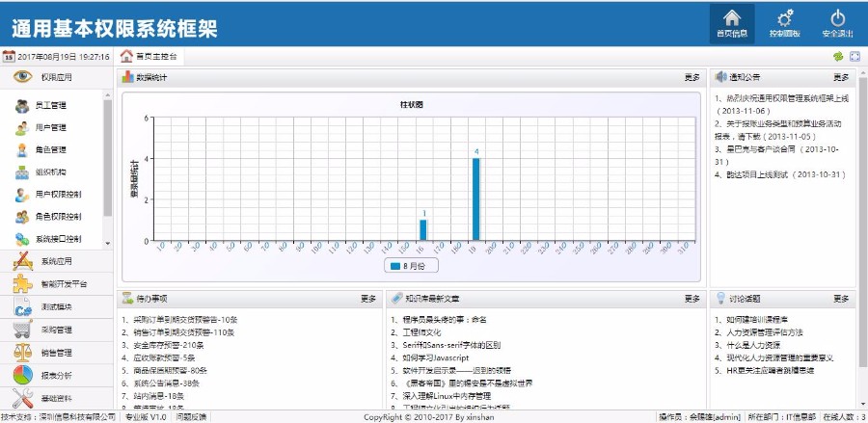The image size is (868, 423).
Task: Click the green refresh arrows icon
Action: coord(838,57)
